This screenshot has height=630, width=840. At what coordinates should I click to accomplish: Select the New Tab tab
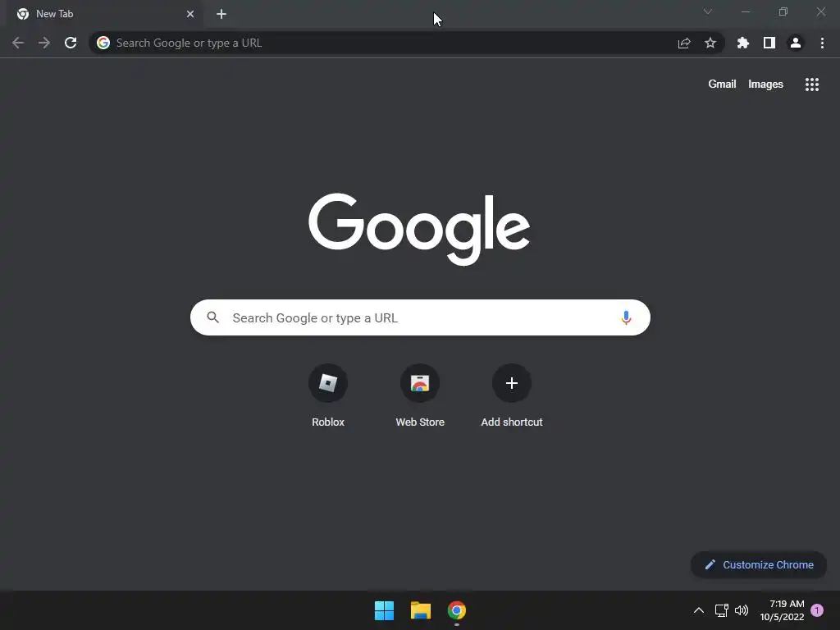(x=106, y=14)
